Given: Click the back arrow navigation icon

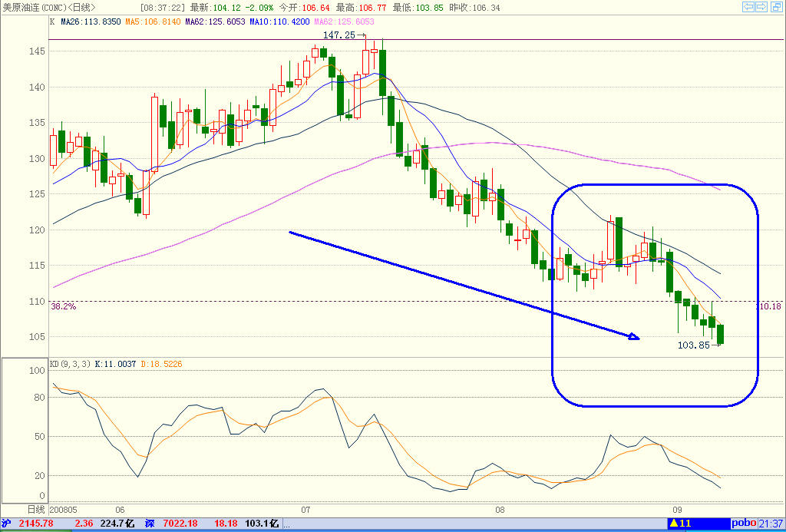Looking at the screenshot, I should pos(748,6).
